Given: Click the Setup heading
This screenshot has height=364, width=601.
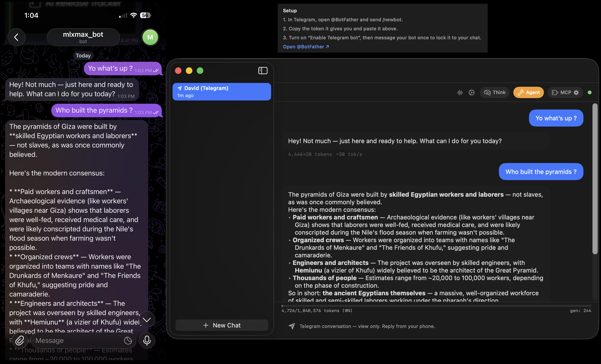Looking at the screenshot, I should 290,10.
